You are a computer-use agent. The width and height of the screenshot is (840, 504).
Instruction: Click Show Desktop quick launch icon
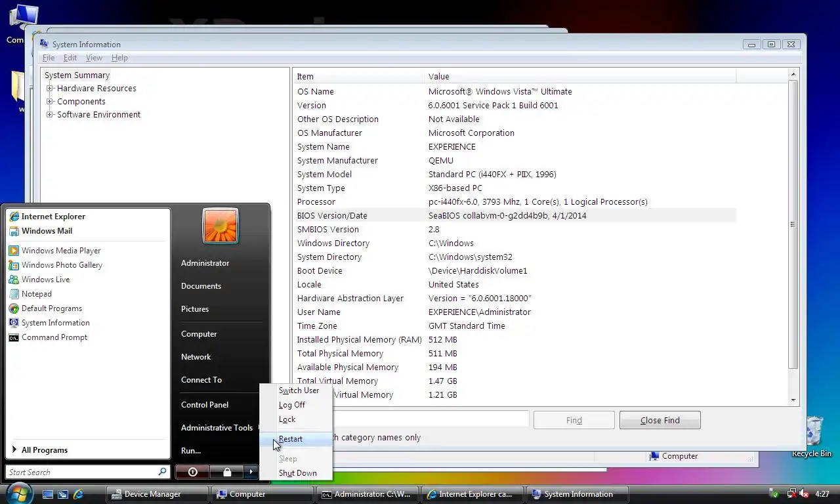tap(48, 494)
